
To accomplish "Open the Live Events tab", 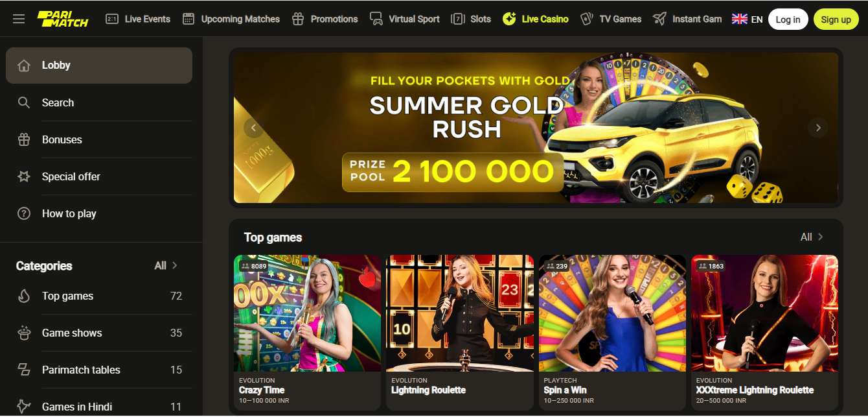I will pos(138,19).
